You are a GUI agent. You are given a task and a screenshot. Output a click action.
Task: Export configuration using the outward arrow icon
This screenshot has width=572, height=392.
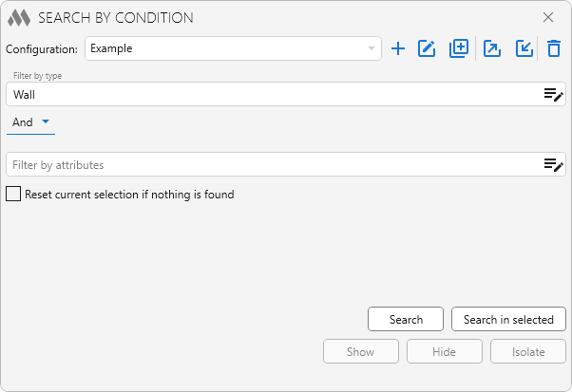pyautogui.click(x=491, y=48)
